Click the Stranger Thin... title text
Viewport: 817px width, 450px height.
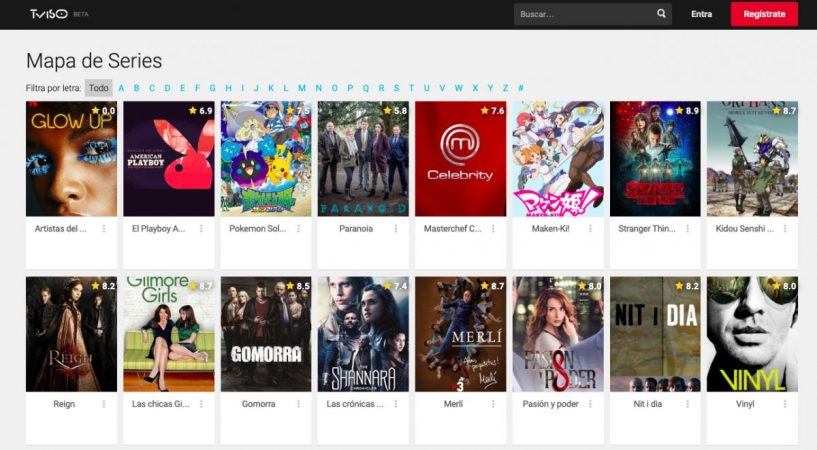pyautogui.click(x=647, y=229)
